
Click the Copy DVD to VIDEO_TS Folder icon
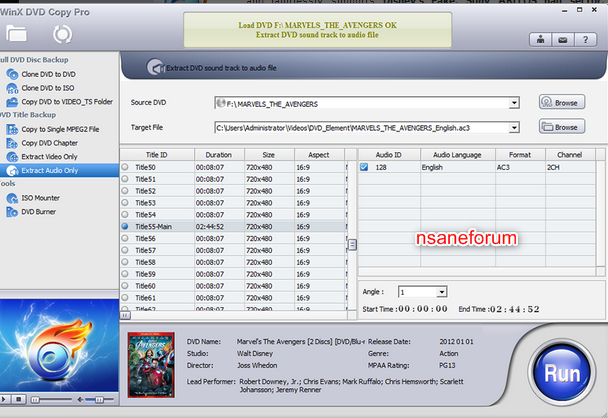pos(12,102)
